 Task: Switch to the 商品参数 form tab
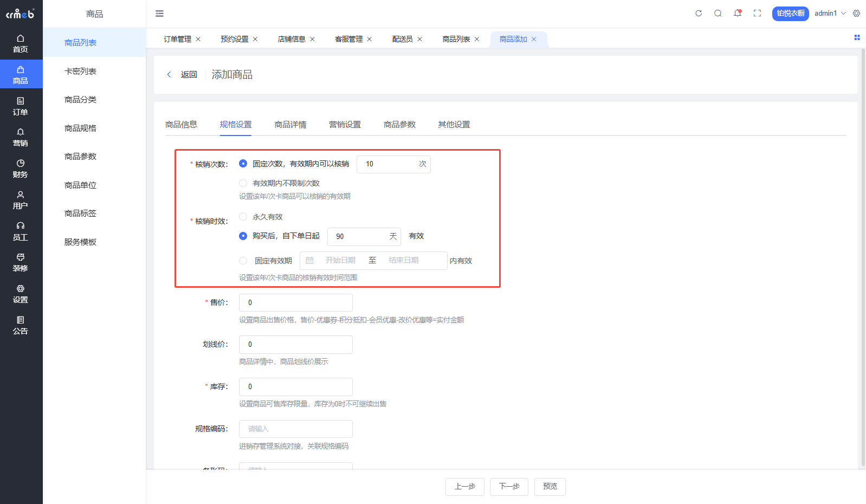[x=399, y=125]
